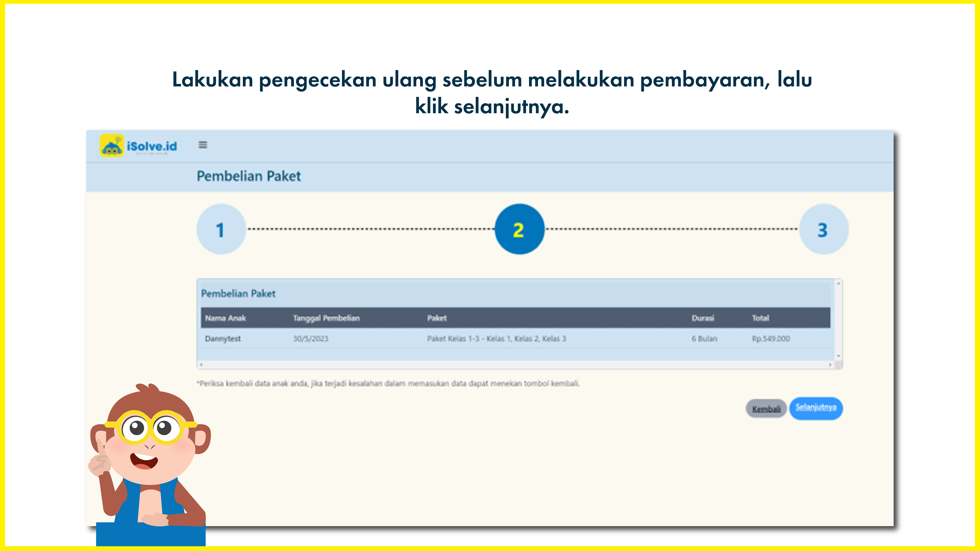
Task: Click the iSolve.id logo
Action: [x=138, y=146]
